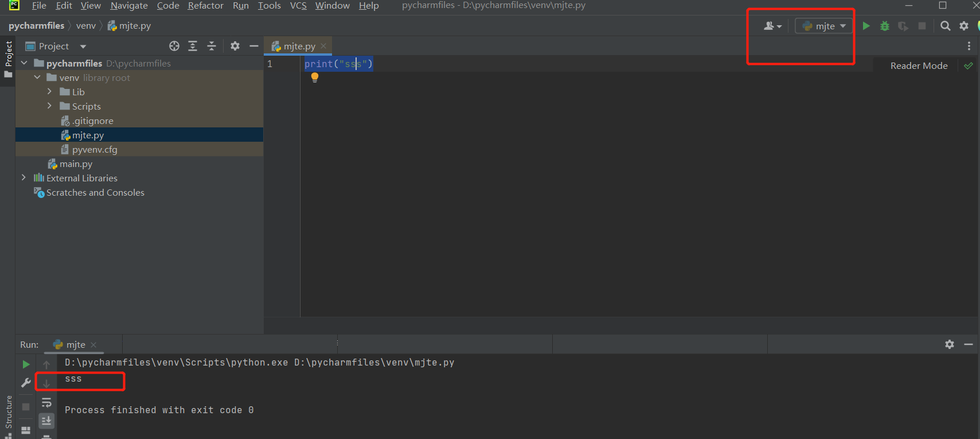This screenshot has width=980, height=439.
Task: Open the Help menu
Action: pyautogui.click(x=369, y=6)
